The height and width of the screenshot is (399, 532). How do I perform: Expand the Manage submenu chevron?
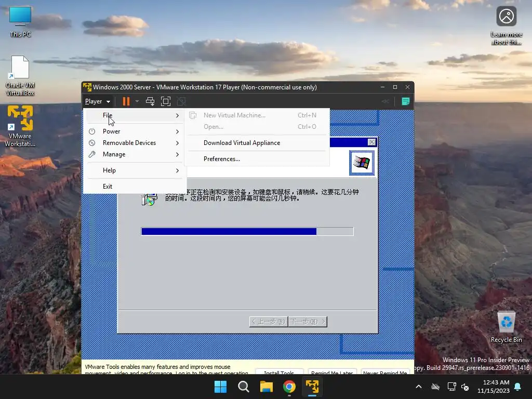(177, 154)
